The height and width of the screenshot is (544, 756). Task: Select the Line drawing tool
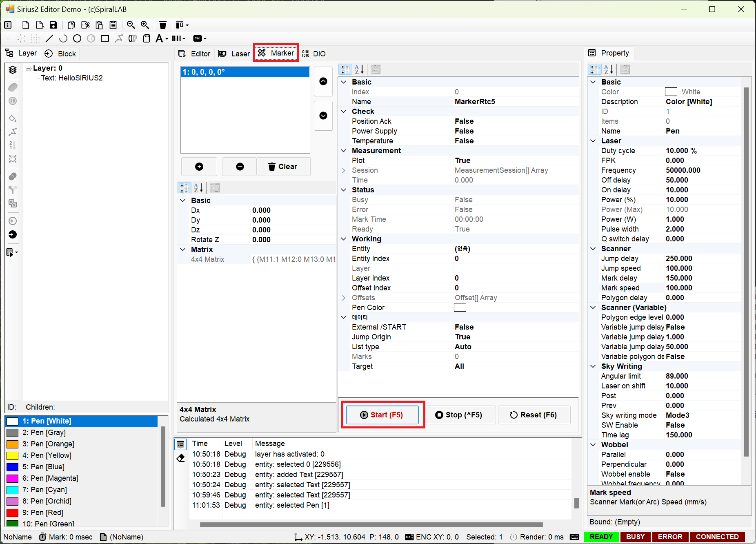(49, 38)
